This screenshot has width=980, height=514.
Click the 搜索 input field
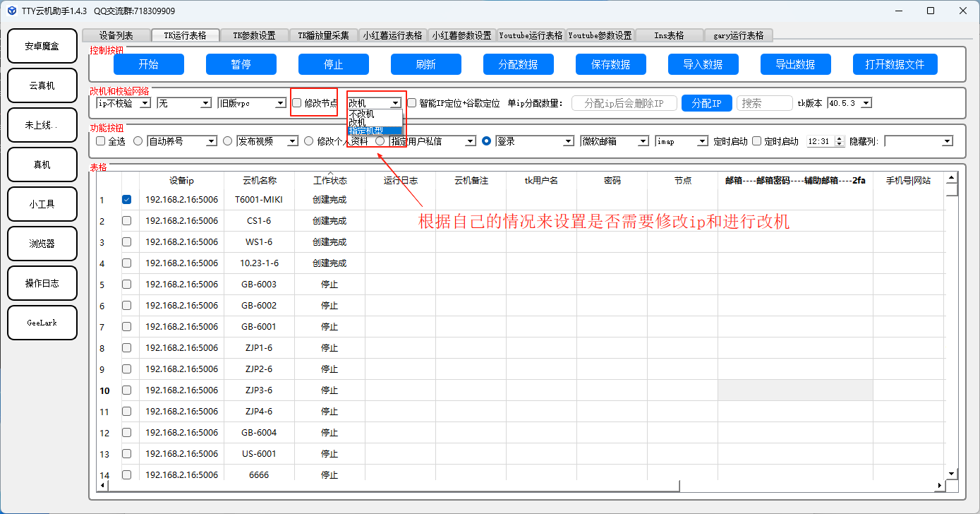click(x=764, y=103)
